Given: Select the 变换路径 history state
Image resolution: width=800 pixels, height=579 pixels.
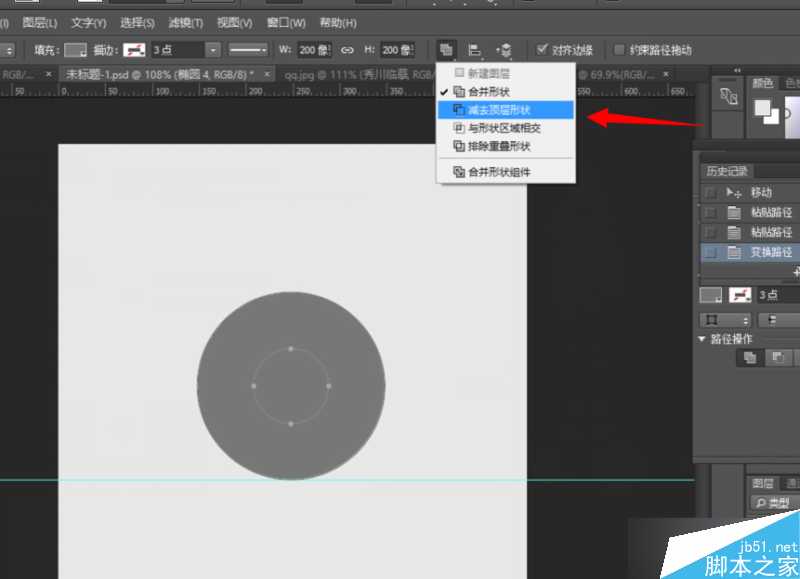Looking at the screenshot, I should point(770,253).
